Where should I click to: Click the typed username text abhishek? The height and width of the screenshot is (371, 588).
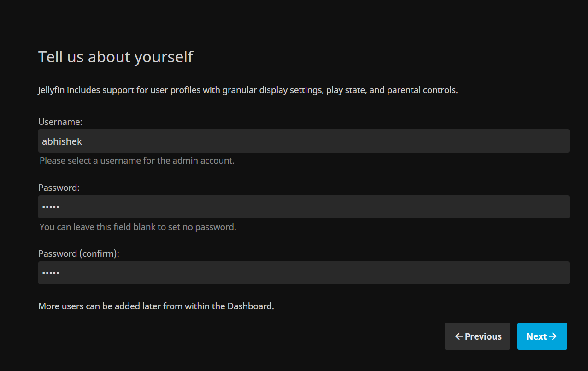(62, 141)
